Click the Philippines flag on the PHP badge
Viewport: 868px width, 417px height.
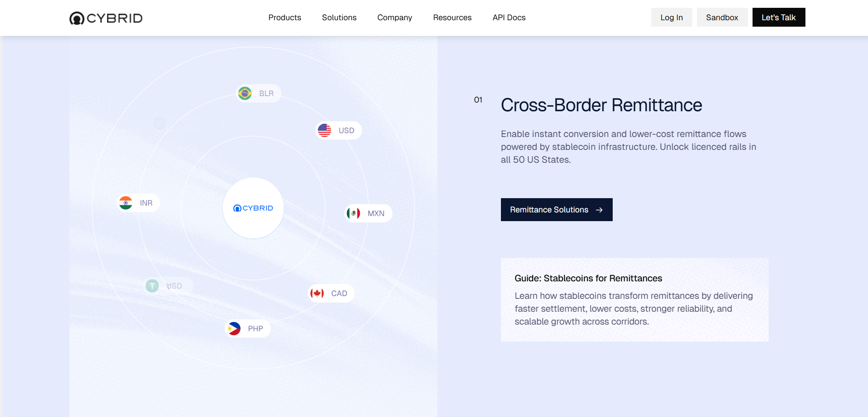pyautogui.click(x=234, y=328)
